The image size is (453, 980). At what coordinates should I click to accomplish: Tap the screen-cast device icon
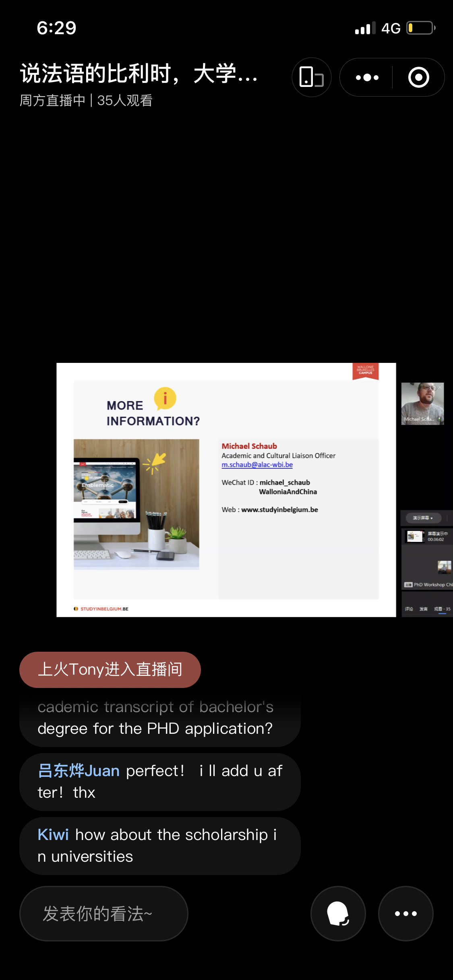(311, 77)
